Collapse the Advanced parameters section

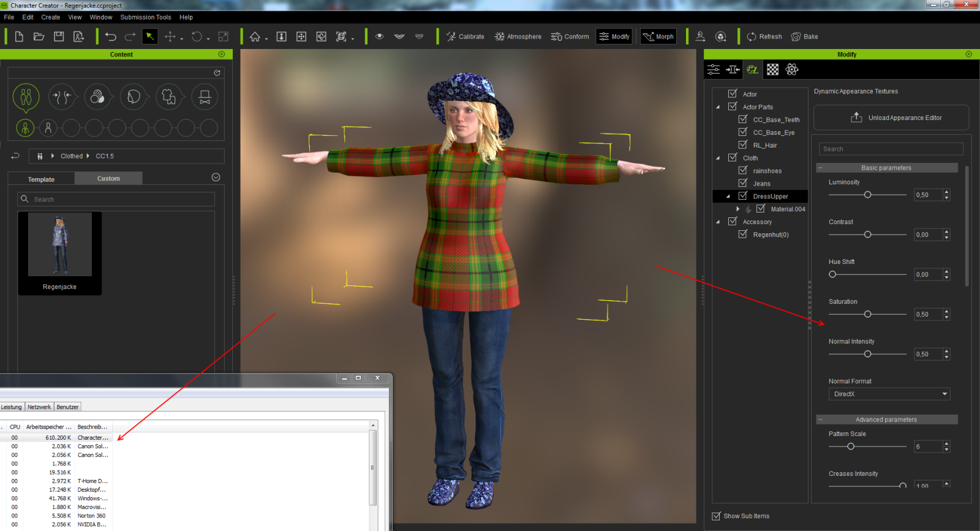[x=820, y=420]
